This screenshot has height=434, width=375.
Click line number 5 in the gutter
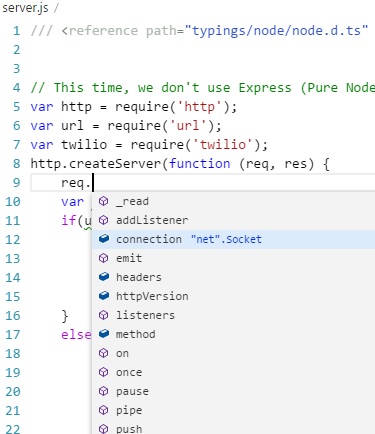click(x=16, y=107)
